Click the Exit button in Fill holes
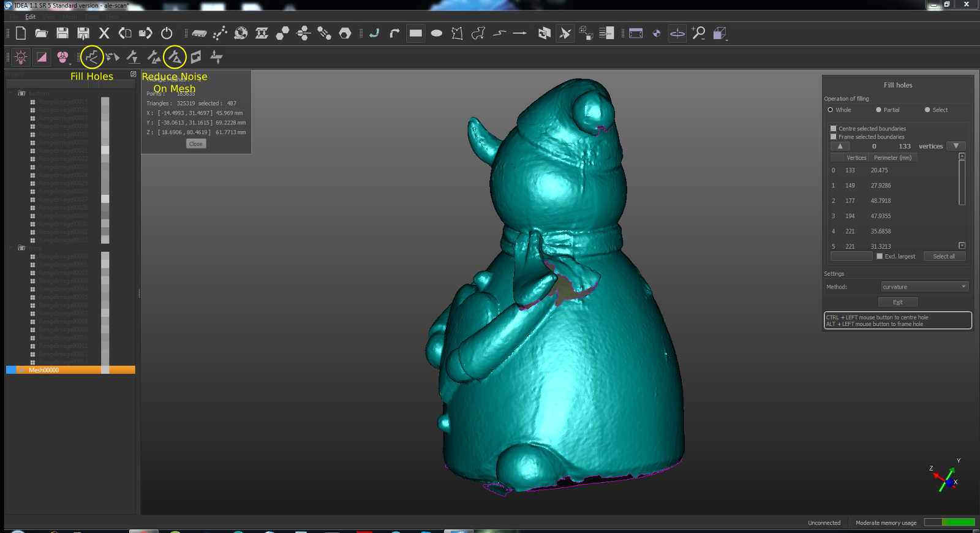The width and height of the screenshot is (980, 533). click(x=898, y=302)
